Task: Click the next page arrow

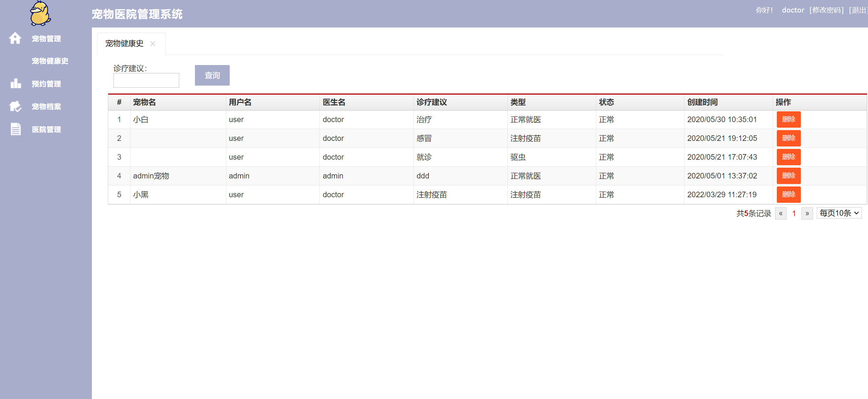Action: pyautogui.click(x=807, y=213)
